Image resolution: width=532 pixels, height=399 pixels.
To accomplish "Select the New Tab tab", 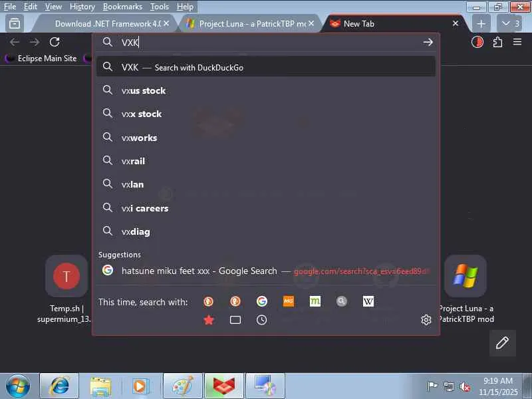I will [394, 24].
